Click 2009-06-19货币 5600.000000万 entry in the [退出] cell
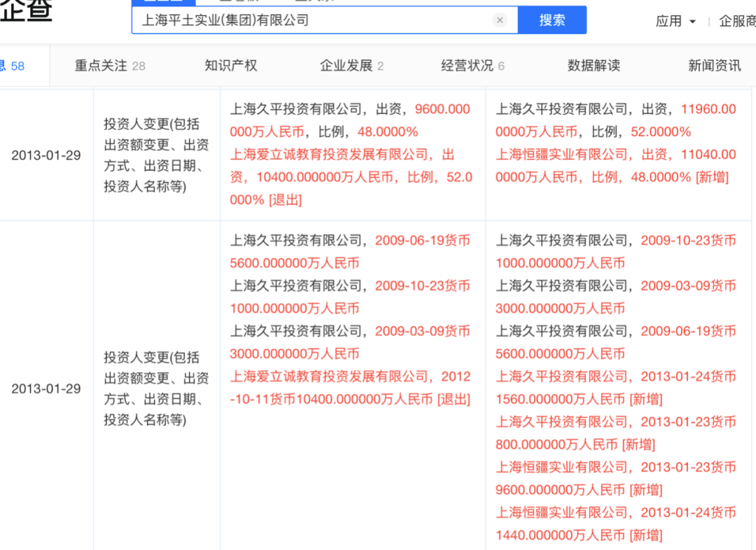756x550 pixels. tap(350, 252)
